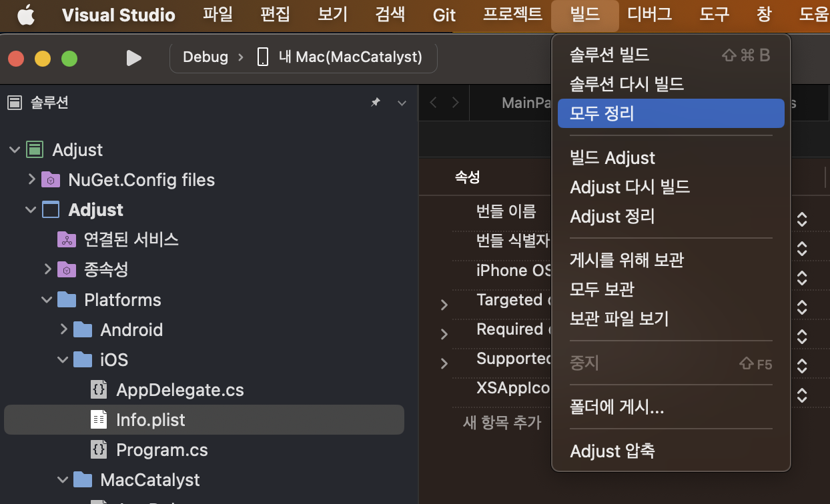The image size is (830, 504).
Task: Click the stepper on 번들 식별자 row
Action: pos(802,249)
